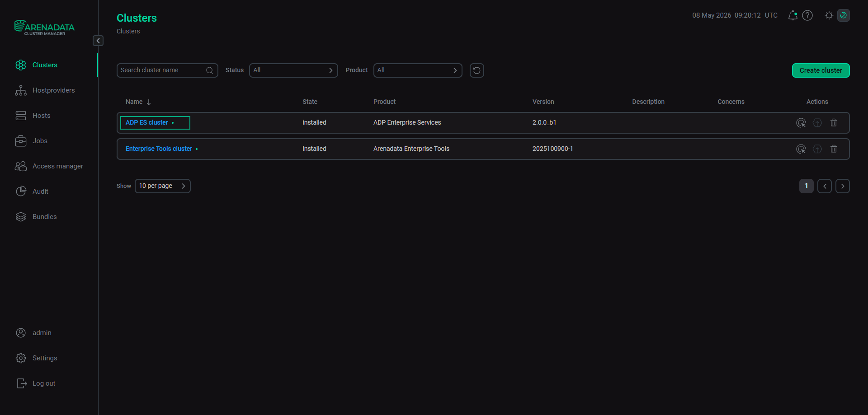Open the ADP ES cluster link
This screenshot has width=868, height=415.
click(147, 123)
